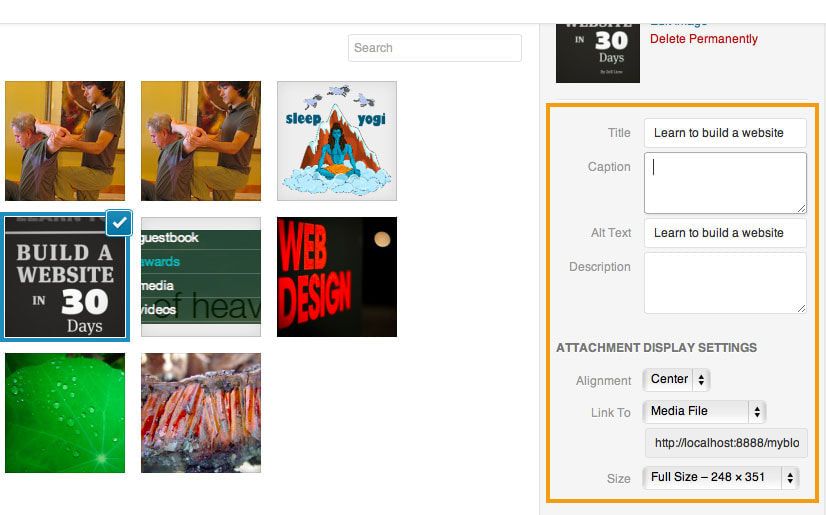This screenshot has height=515, width=826.
Task: Click the attachment preview image in details panel
Action: pyautogui.click(x=597, y=45)
